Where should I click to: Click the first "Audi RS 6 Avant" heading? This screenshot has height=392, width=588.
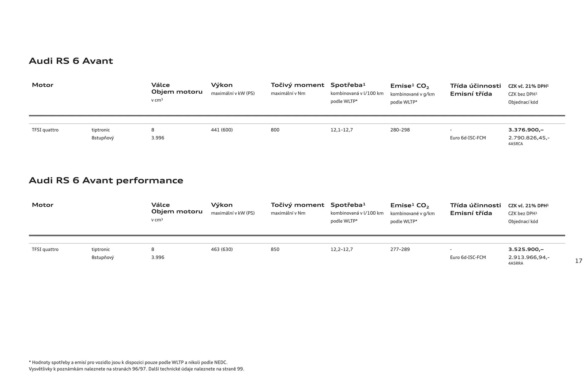click(71, 61)
